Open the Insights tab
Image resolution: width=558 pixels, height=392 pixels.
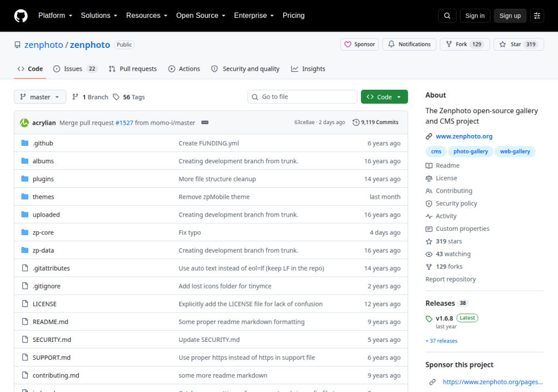coord(308,69)
